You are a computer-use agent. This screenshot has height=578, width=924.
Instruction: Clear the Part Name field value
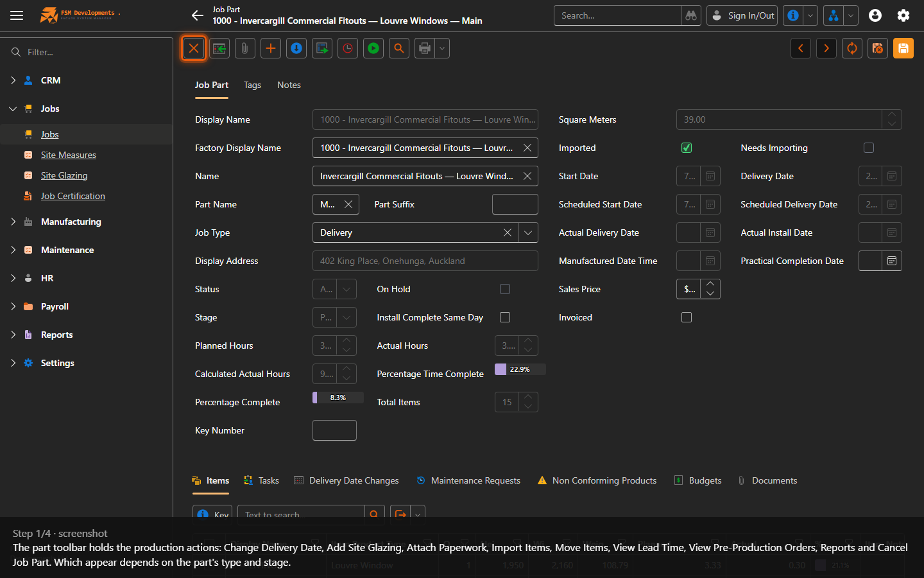348,204
